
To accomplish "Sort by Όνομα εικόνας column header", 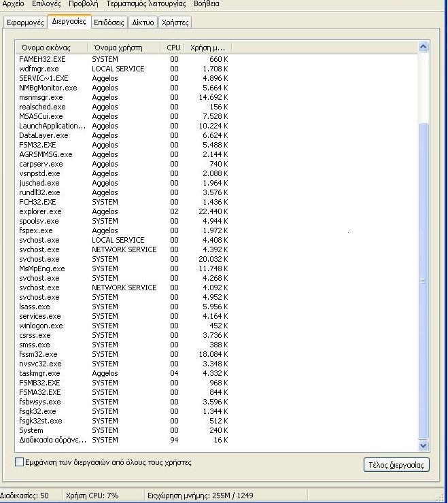I will coord(52,48).
